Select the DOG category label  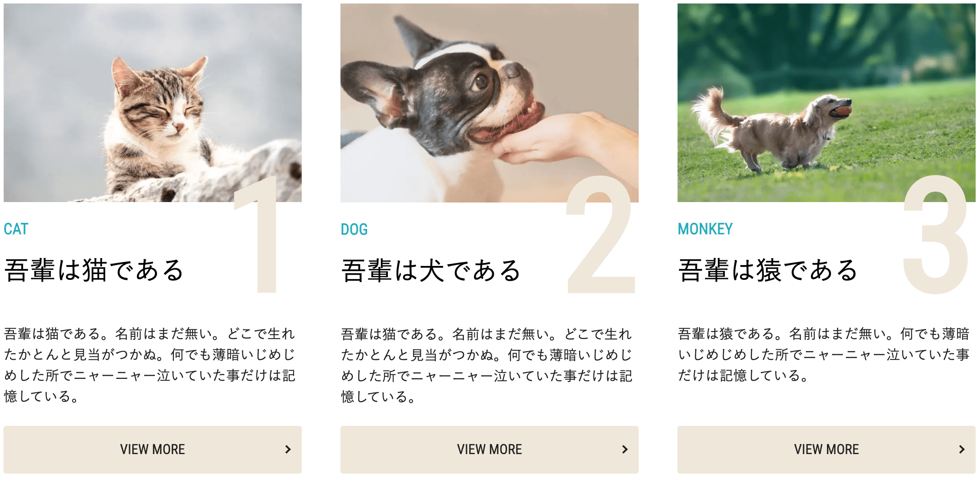click(x=354, y=229)
